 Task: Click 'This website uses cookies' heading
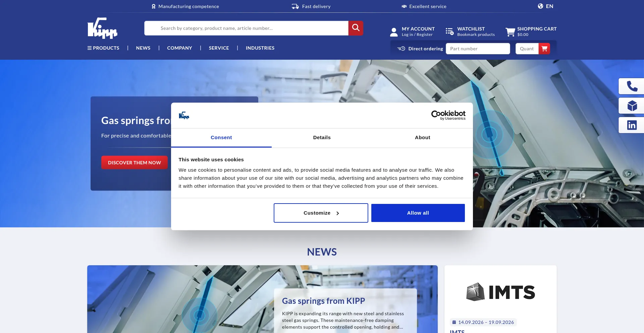(x=211, y=160)
